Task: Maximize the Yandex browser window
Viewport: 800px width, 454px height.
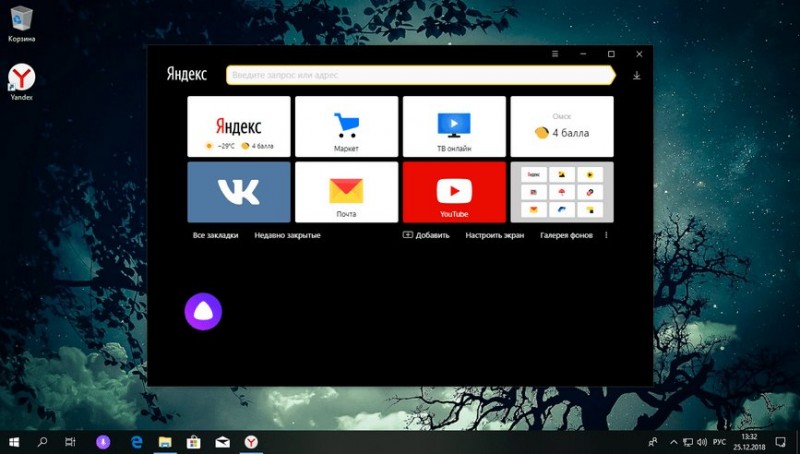Action: point(611,54)
